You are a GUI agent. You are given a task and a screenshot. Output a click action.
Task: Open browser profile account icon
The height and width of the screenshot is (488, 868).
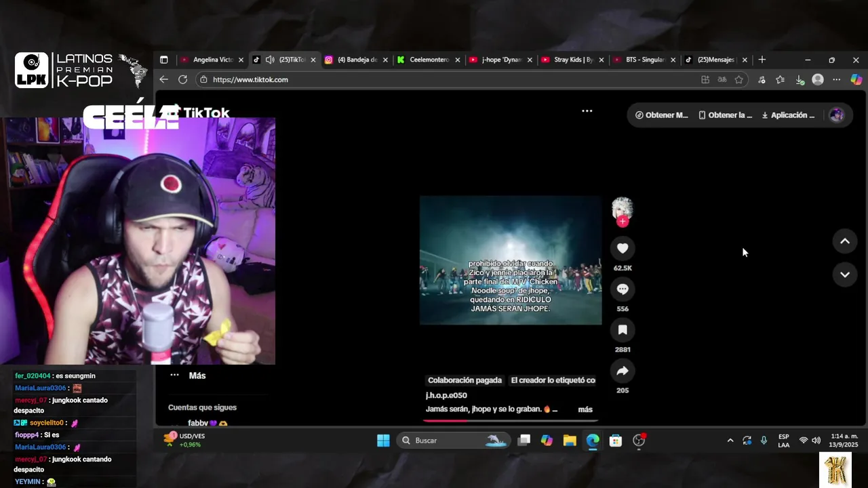818,79
